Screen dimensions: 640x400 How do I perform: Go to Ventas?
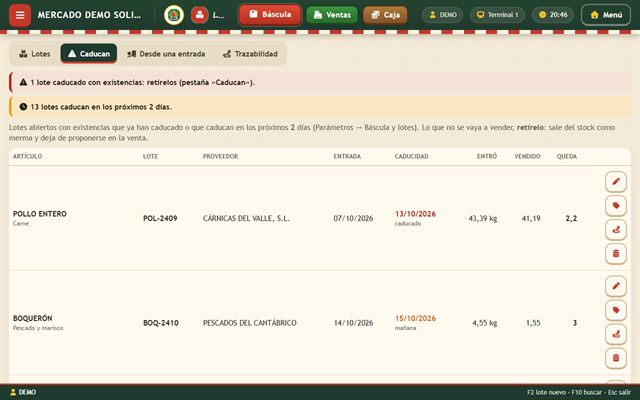(332, 15)
